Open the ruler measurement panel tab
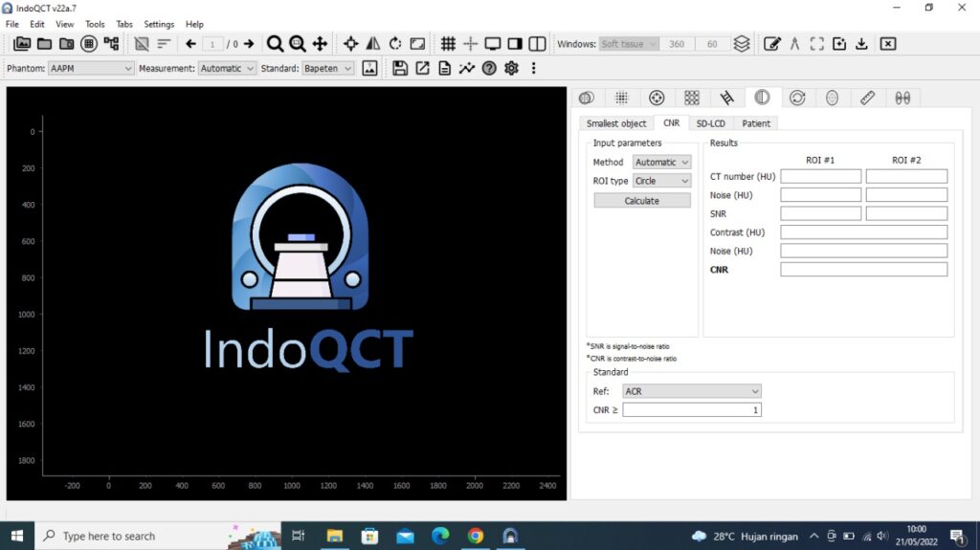 coord(867,98)
